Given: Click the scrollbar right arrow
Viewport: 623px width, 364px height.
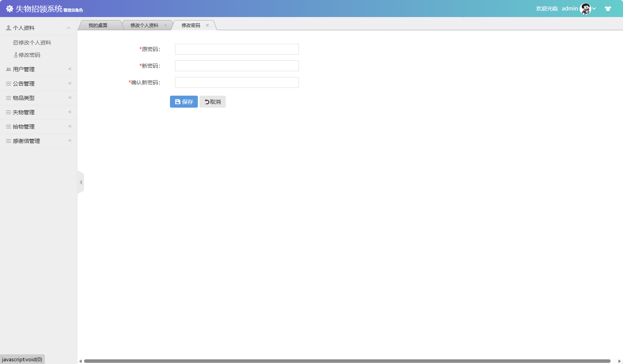Looking at the screenshot, I should pyautogui.click(x=619, y=361).
